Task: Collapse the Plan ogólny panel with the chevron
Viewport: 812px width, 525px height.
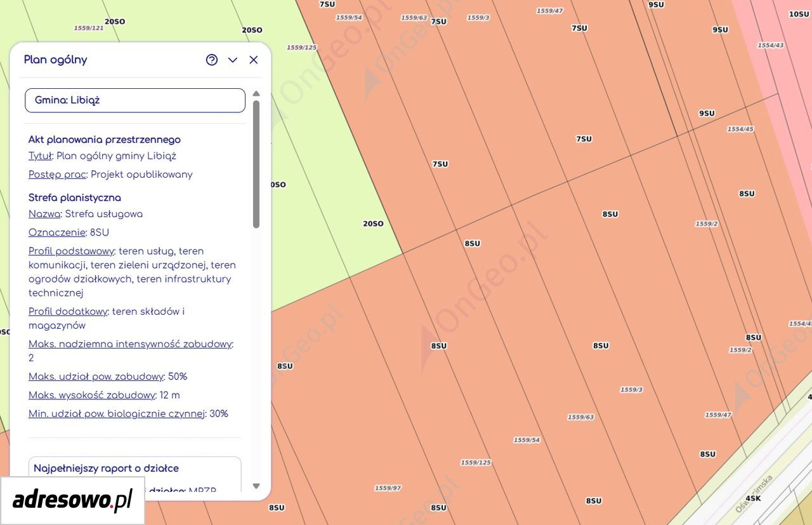Action: (x=233, y=60)
